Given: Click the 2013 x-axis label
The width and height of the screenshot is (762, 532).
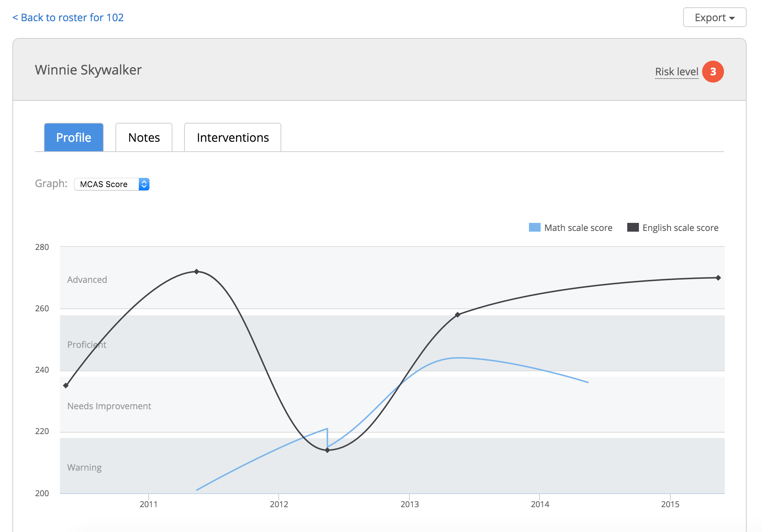Looking at the screenshot, I should click(x=409, y=504).
